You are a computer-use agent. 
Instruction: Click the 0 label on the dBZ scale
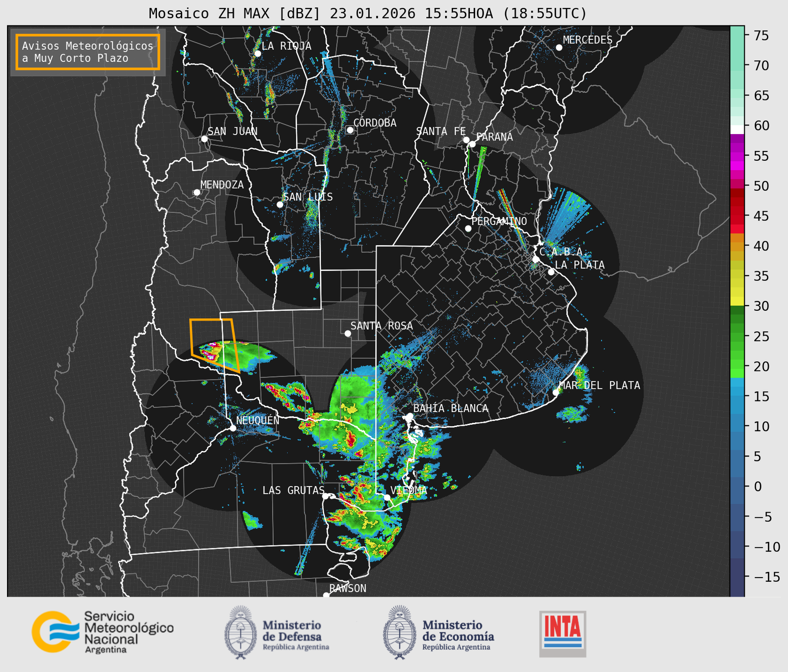(757, 486)
